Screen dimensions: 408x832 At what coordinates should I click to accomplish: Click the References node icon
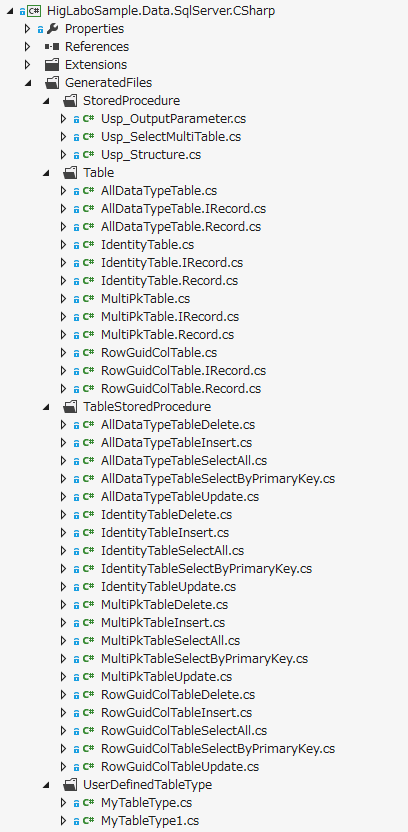click(52, 47)
